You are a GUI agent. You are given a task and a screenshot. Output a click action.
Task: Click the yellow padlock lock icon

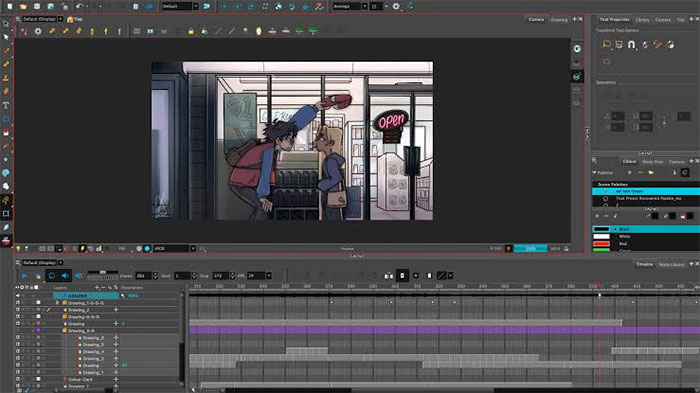click(x=191, y=31)
